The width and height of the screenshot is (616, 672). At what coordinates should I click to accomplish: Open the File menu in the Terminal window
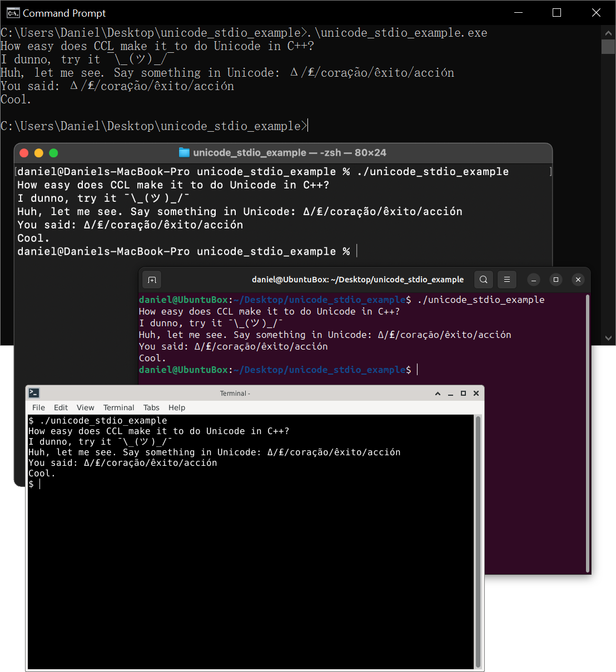38,407
